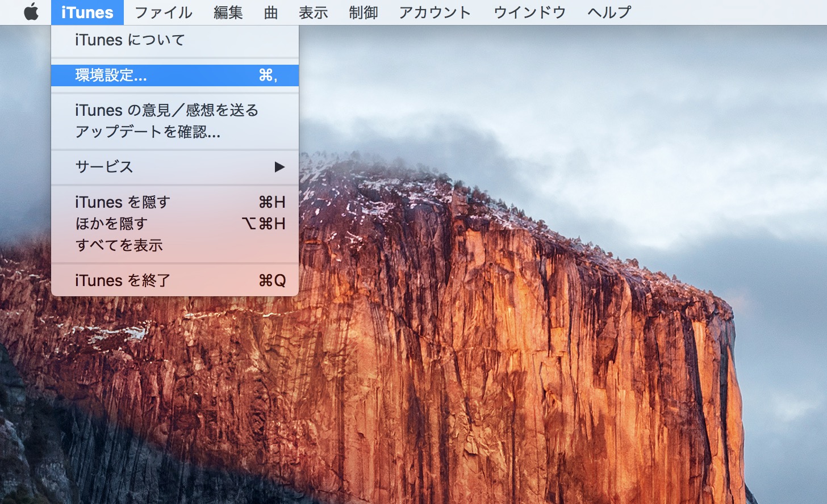Screen dimensions: 827x504
Task: Open the 編集 menu
Action: 228,12
